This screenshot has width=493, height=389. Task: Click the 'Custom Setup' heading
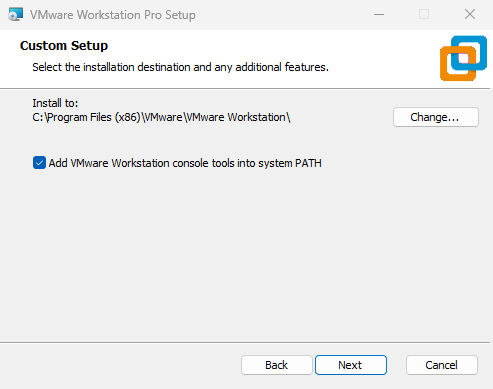[x=64, y=46]
